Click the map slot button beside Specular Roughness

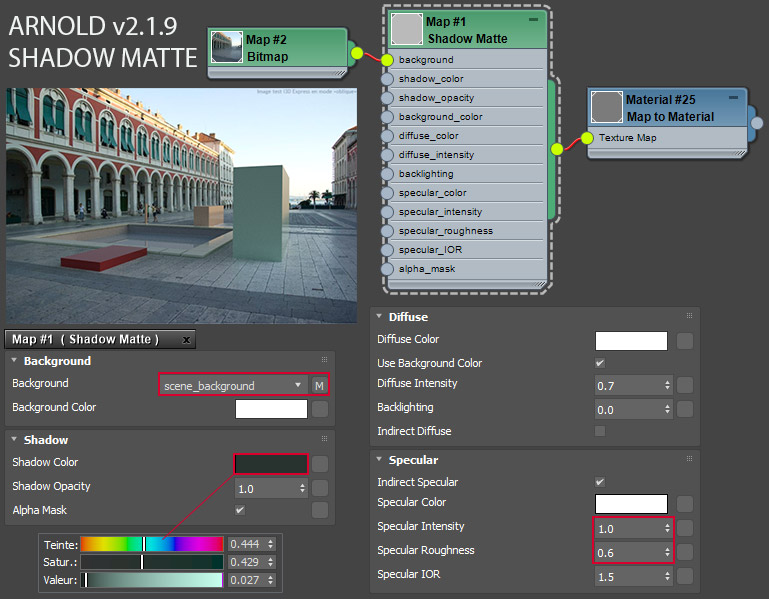(x=684, y=552)
